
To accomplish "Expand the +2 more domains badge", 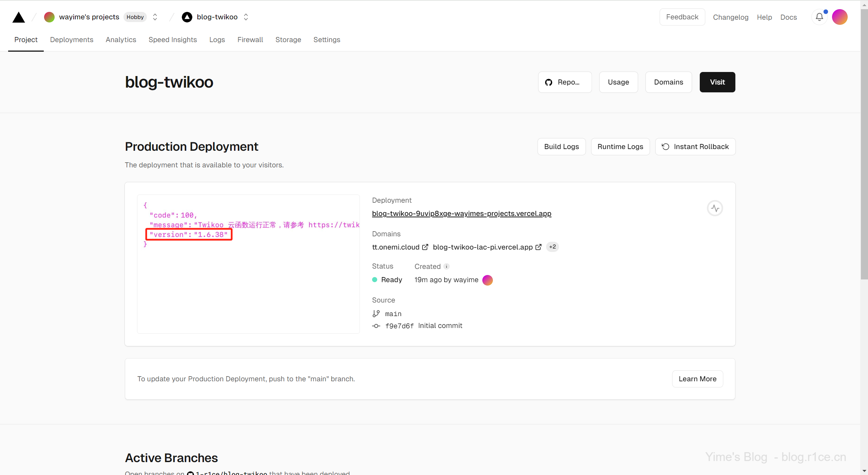I will point(552,247).
